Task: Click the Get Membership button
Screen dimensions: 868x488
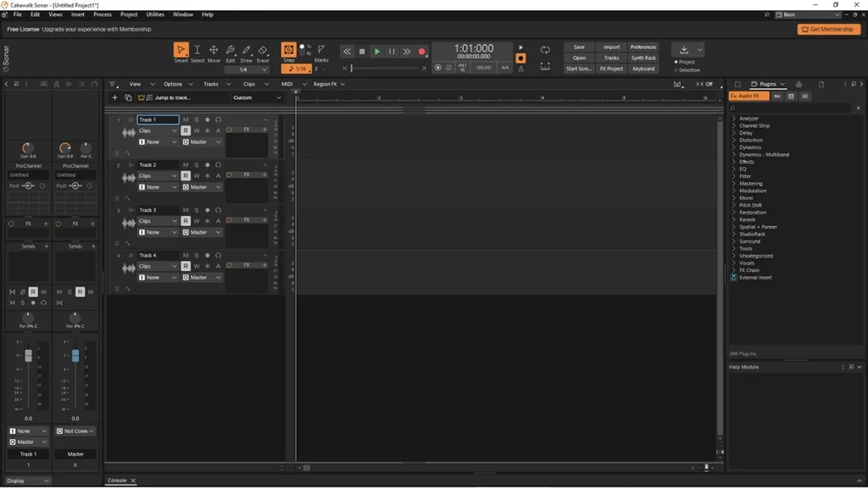Action: pyautogui.click(x=827, y=28)
